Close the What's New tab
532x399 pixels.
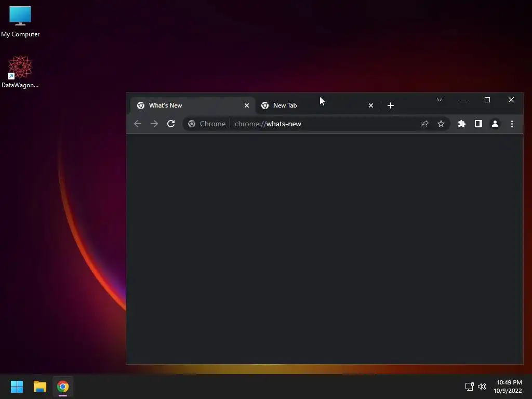click(247, 105)
